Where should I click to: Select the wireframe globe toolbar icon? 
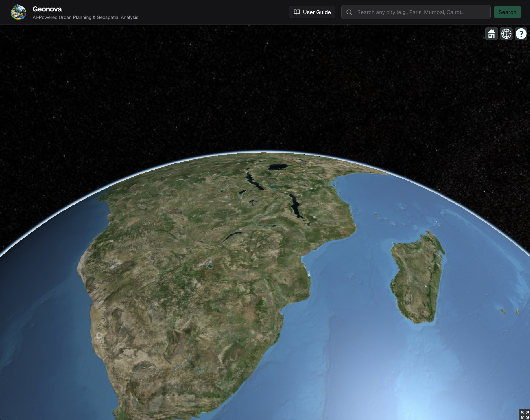[x=506, y=34]
